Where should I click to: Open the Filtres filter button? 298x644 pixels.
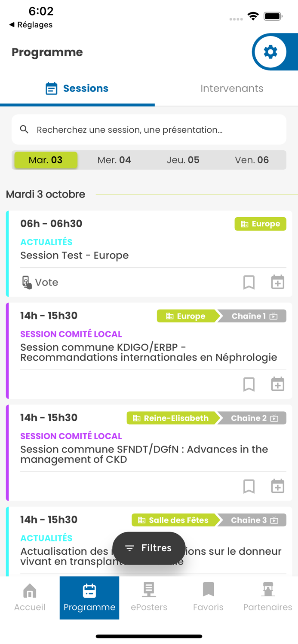click(x=149, y=548)
